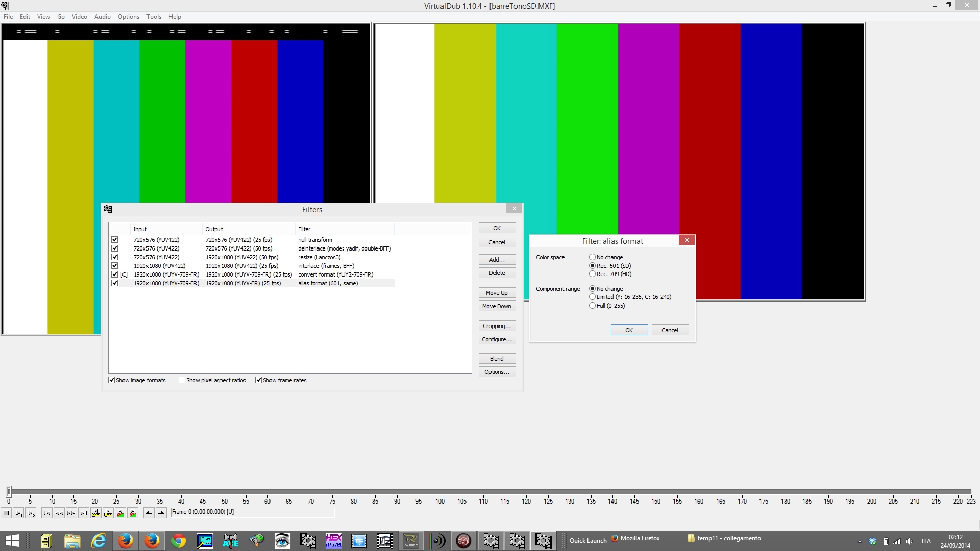Click the previous scene change icon
This screenshot has width=980, height=551.
120,513
